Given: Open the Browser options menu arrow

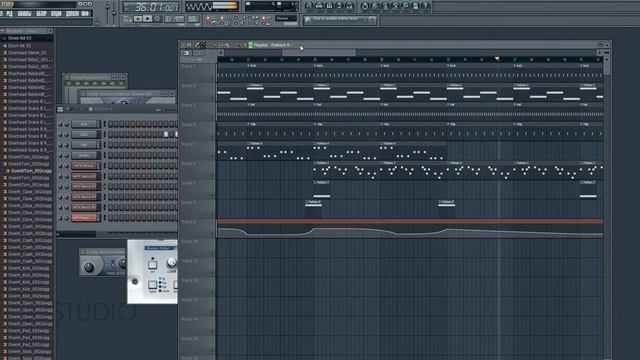Looking at the screenshot, I should [x=2, y=31].
